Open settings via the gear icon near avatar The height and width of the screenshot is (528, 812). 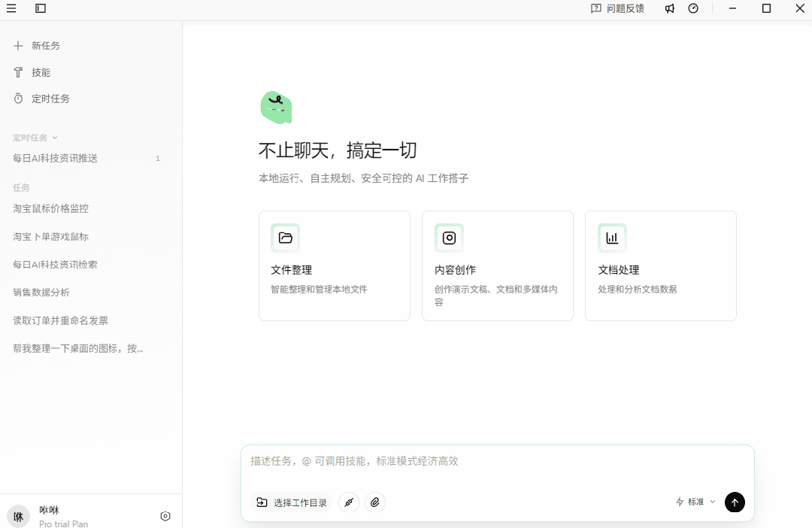tap(165, 515)
